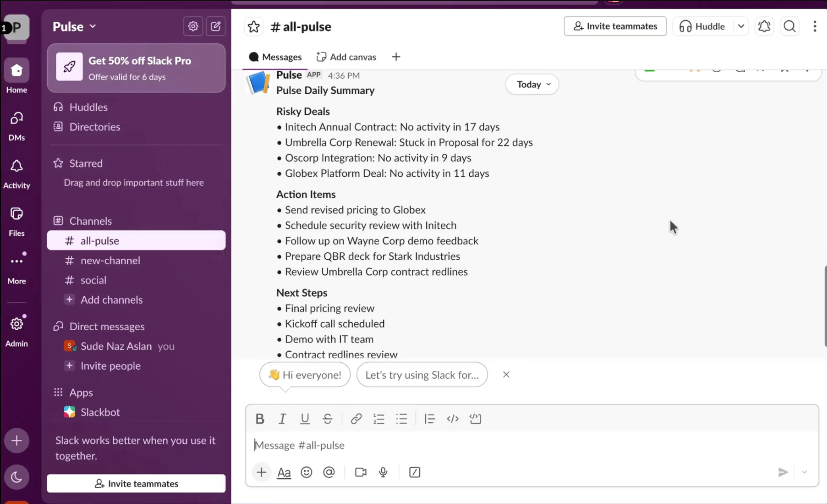Screen dimensions: 827x504
Task: Toggle inline code formatting
Action: pos(453,418)
